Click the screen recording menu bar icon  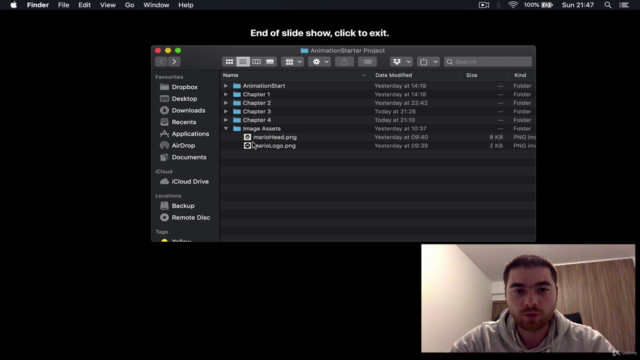[484, 5]
